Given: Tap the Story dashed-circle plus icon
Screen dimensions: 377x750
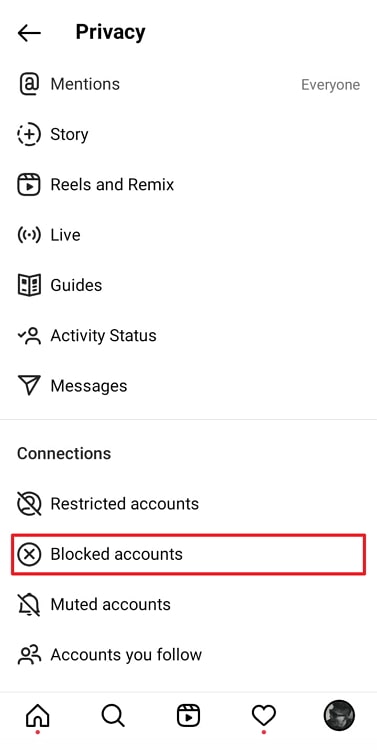Looking at the screenshot, I should click(29, 134).
